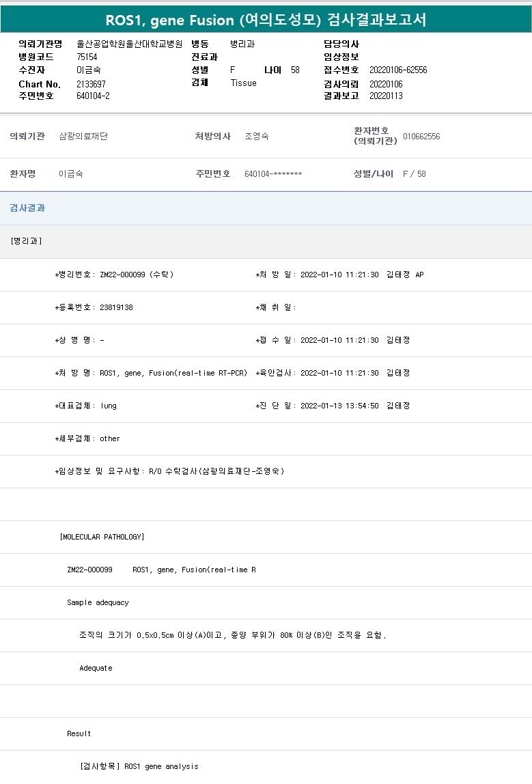Click the ROS1 gene Fusion report title
The image size is (532, 784).
click(x=266, y=20)
